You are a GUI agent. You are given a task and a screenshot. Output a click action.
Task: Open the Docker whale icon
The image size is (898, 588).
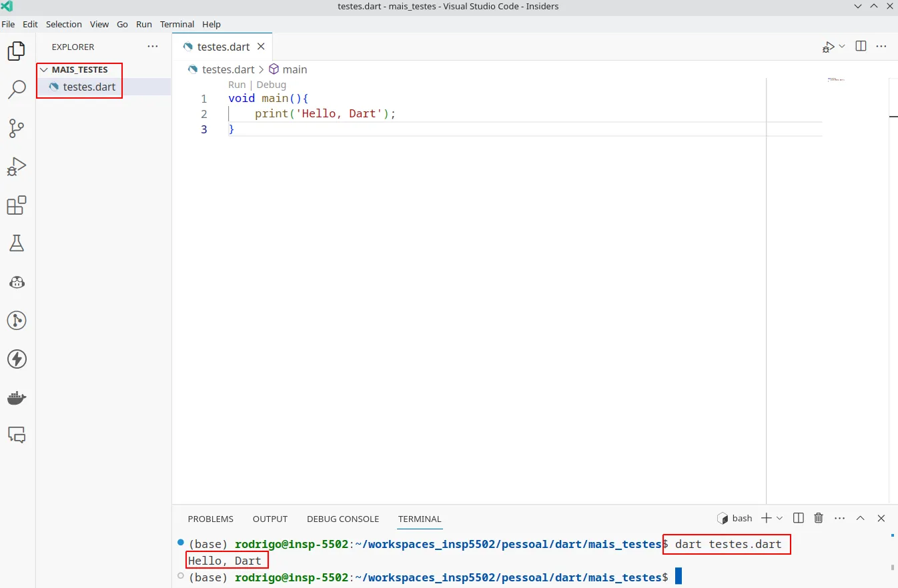tap(17, 398)
